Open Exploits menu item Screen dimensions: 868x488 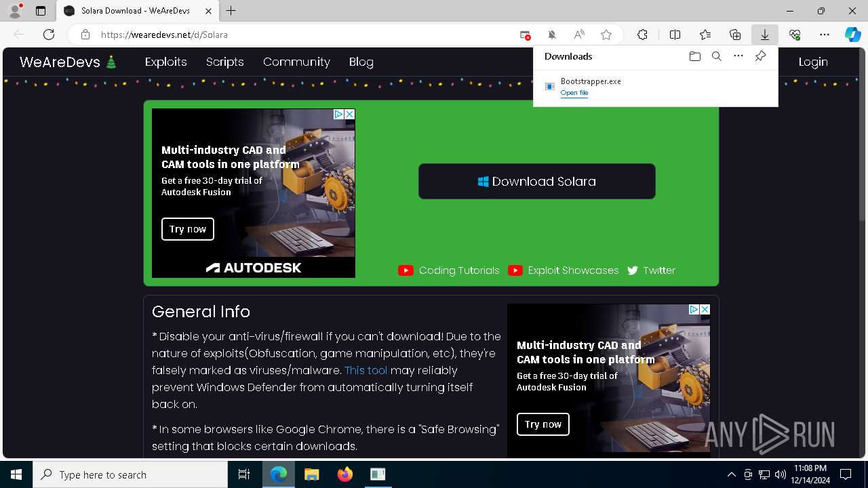point(166,62)
